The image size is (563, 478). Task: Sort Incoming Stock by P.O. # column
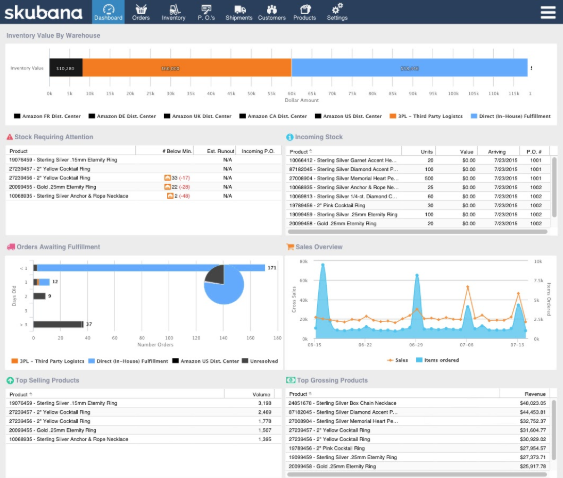(x=535, y=151)
